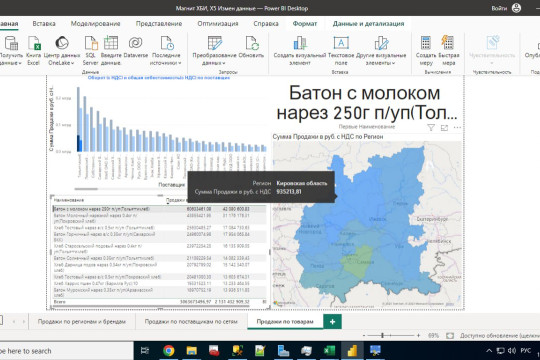Click the Книга Excel data source icon
Image resolution: width=540 pixels, height=360 pixels.
(34, 44)
